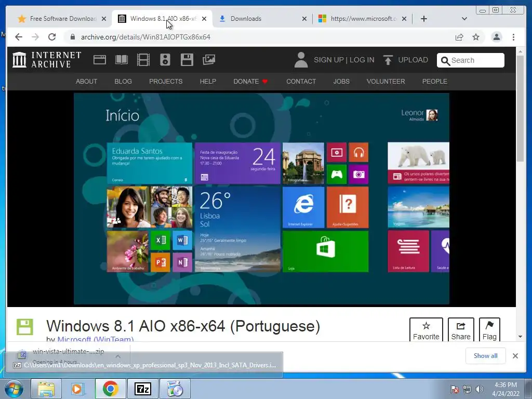This screenshot has width=532, height=399.
Task: Click the Windows 8.1 Start screen preview image
Action: pyautogui.click(x=262, y=199)
